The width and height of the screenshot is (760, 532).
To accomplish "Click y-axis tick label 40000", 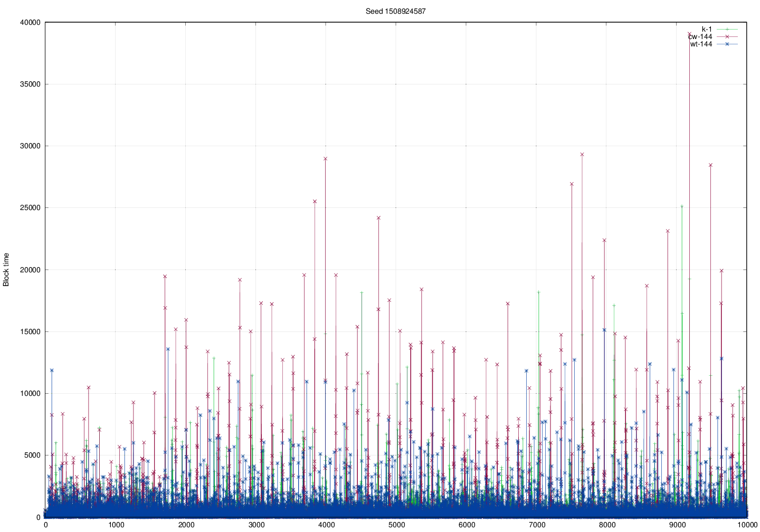I will click(x=30, y=22).
